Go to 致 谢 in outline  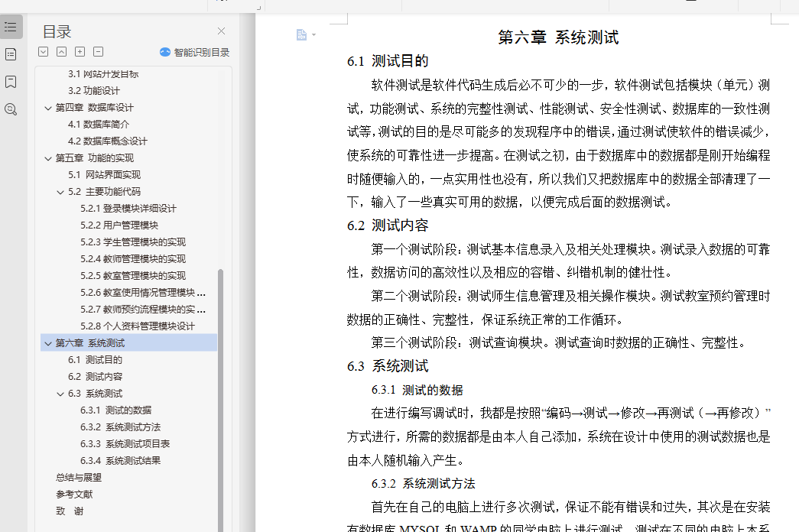(x=70, y=511)
